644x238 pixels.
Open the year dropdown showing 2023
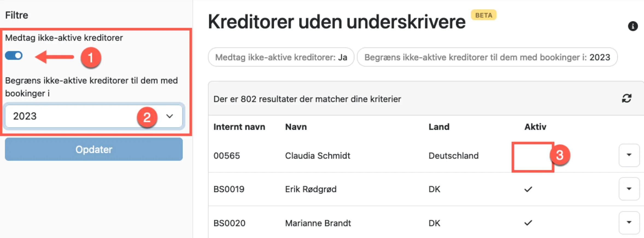pyautogui.click(x=93, y=116)
